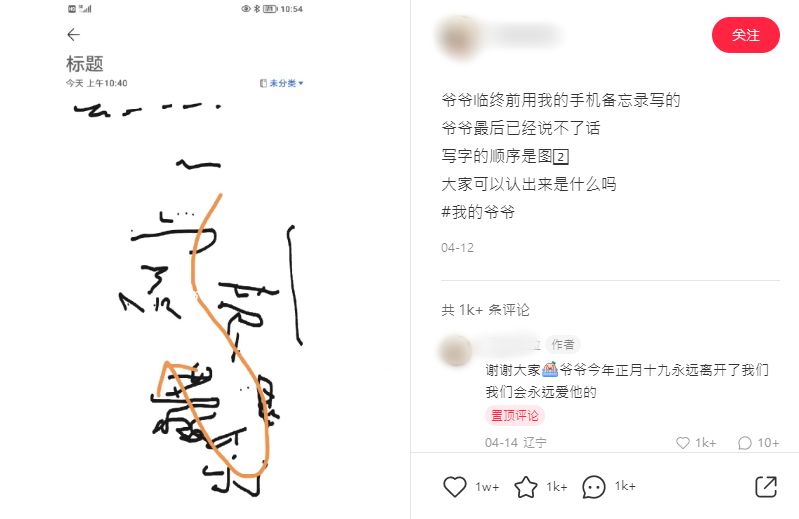Open replies on the pinned comment
Screen dimensions: 799x519
point(744,443)
